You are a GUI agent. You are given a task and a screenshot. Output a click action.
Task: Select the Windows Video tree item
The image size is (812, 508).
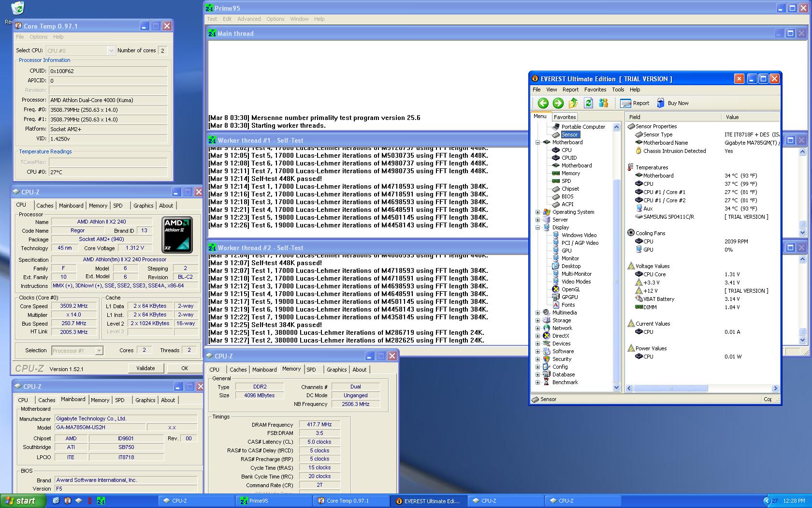(579, 235)
